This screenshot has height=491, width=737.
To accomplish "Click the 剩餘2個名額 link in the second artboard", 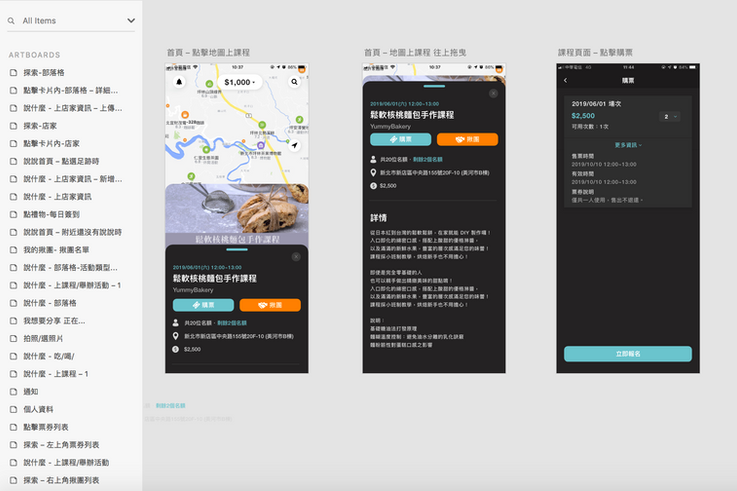I will tap(428, 159).
